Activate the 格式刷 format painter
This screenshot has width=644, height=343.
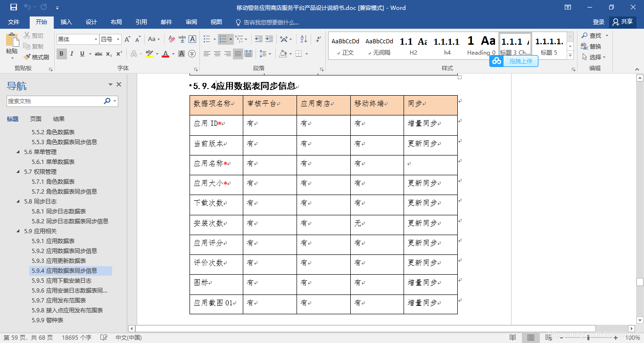tap(36, 57)
